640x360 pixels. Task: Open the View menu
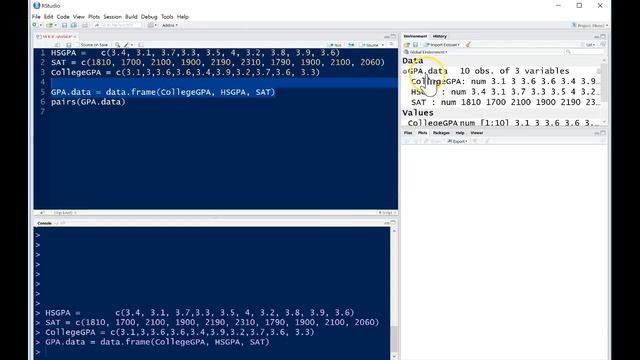click(x=78, y=17)
